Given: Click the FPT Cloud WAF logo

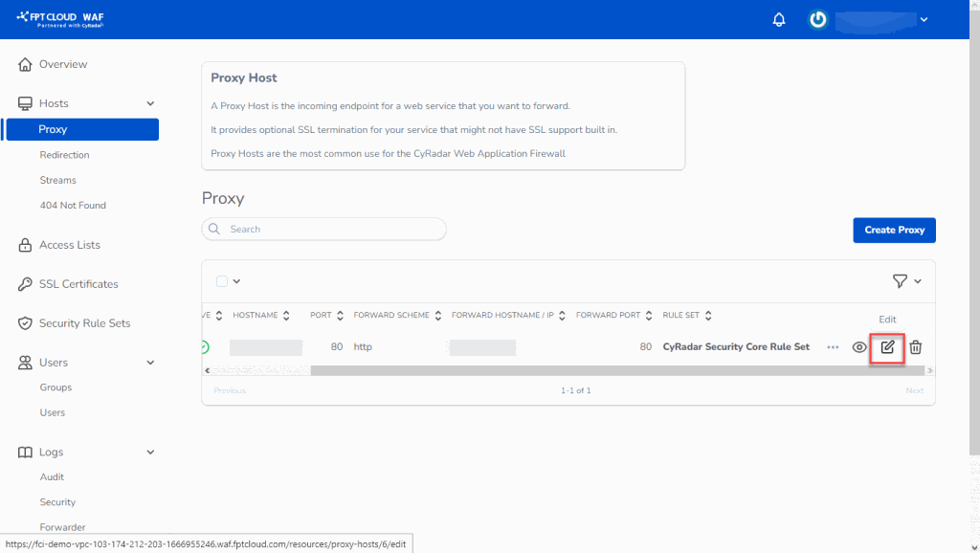Looking at the screenshot, I should [60, 19].
